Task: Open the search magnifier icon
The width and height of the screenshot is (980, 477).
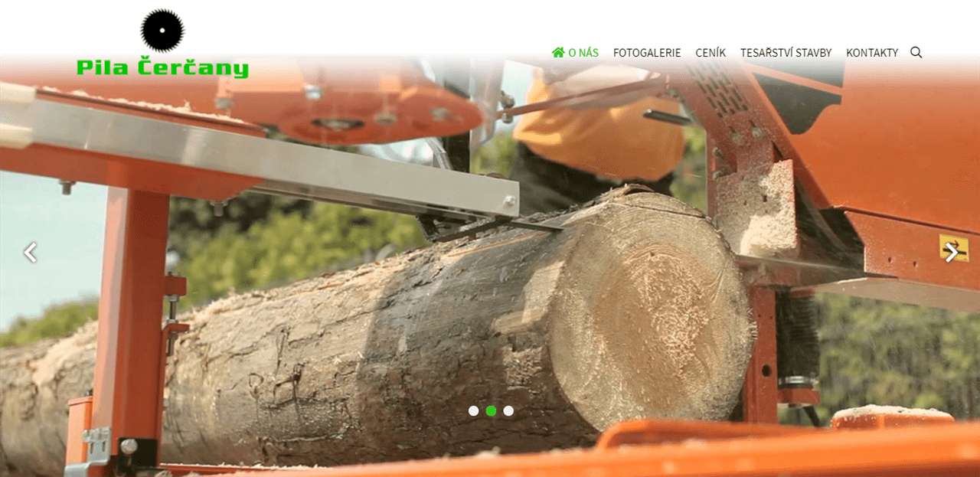Action: pyautogui.click(x=916, y=53)
